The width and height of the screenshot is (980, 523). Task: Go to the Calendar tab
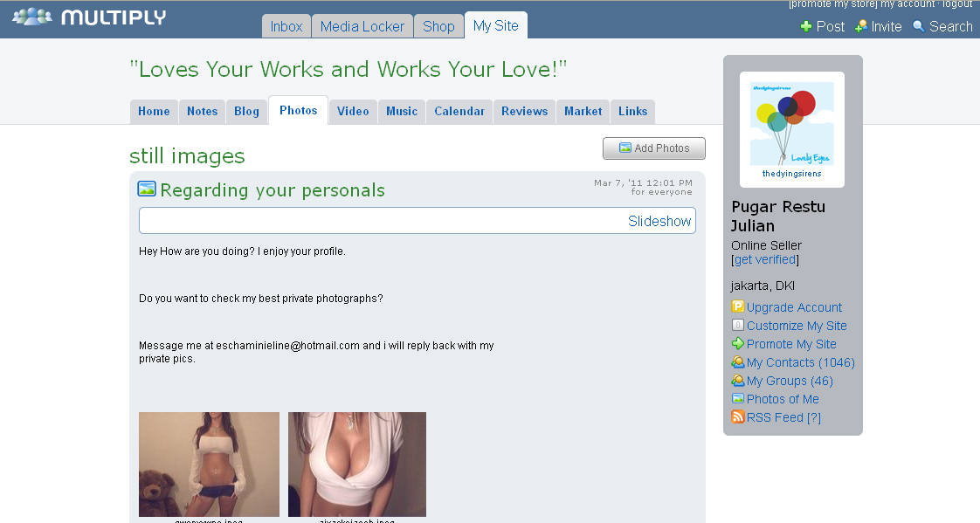pyautogui.click(x=459, y=112)
